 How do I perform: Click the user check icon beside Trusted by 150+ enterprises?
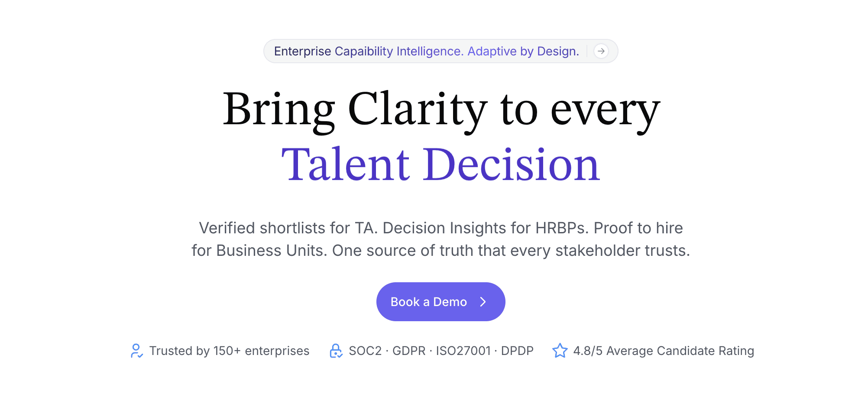tap(136, 351)
